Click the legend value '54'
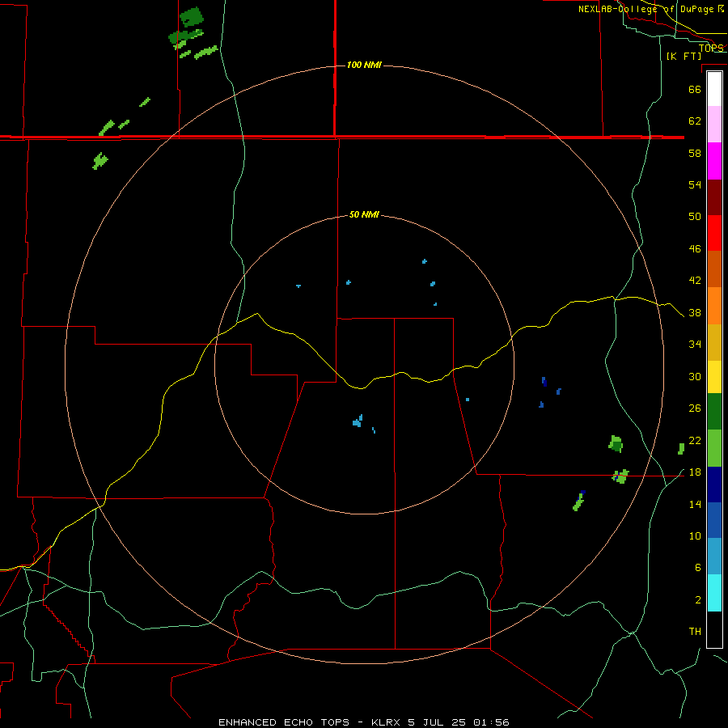 [x=695, y=184]
